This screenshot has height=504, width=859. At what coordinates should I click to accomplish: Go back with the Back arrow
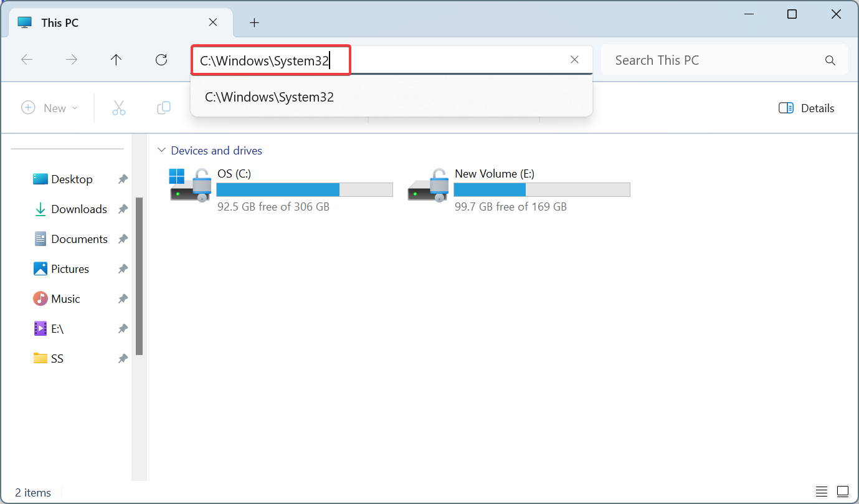(27, 60)
